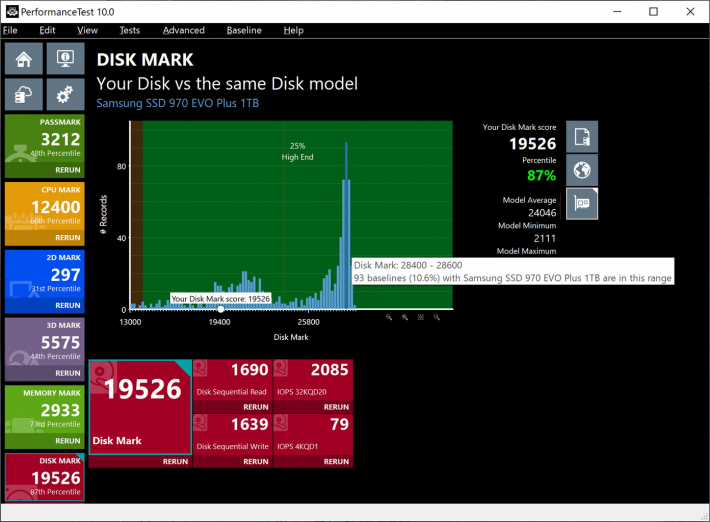Image resolution: width=710 pixels, height=522 pixels.
Task: Rerun the IOPS 4KQD1 test
Action: pyautogui.click(x=336, y=462)
